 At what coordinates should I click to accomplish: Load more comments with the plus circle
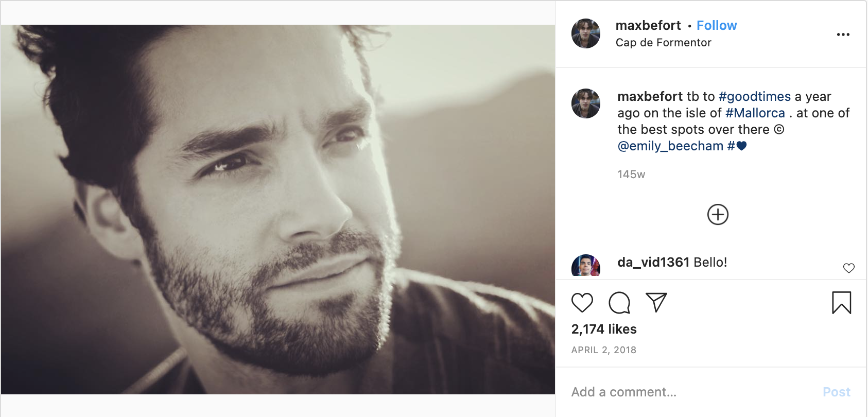tap(718, 215)
